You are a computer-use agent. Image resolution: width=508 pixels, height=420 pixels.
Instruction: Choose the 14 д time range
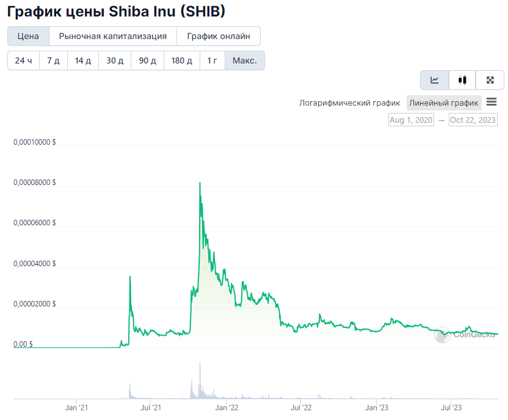tap(83, 60)
